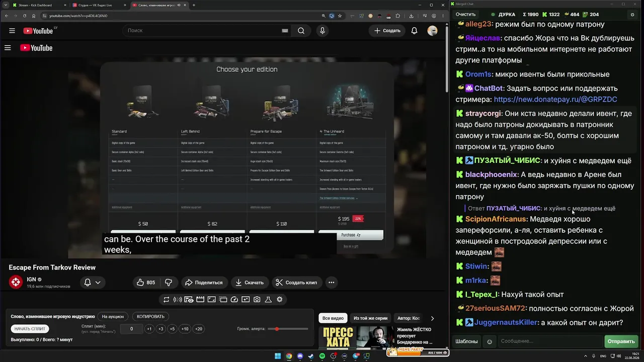Click the Очистить button in Merged Chat
This screenshot has height=362, width=644.
tap(465, 15)
